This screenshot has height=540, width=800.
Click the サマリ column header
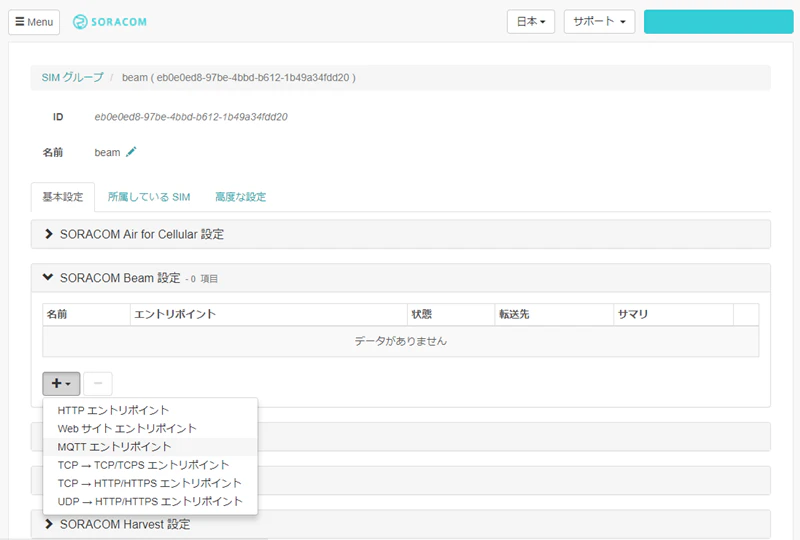pyautogui.click(x=673, y=314)
